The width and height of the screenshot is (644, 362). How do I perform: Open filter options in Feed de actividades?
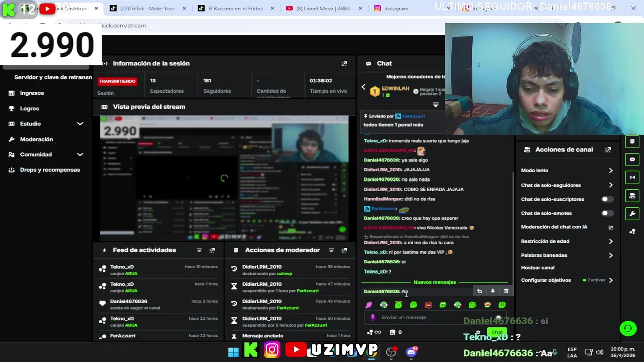tap(199, 250)
